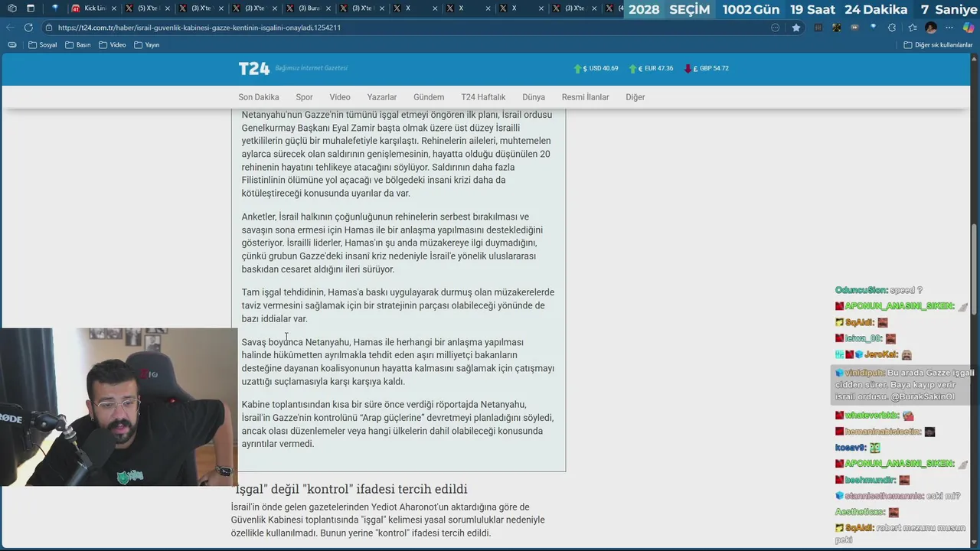
Task: Open the browser Settings and more menu
Action: click(949, 28)
